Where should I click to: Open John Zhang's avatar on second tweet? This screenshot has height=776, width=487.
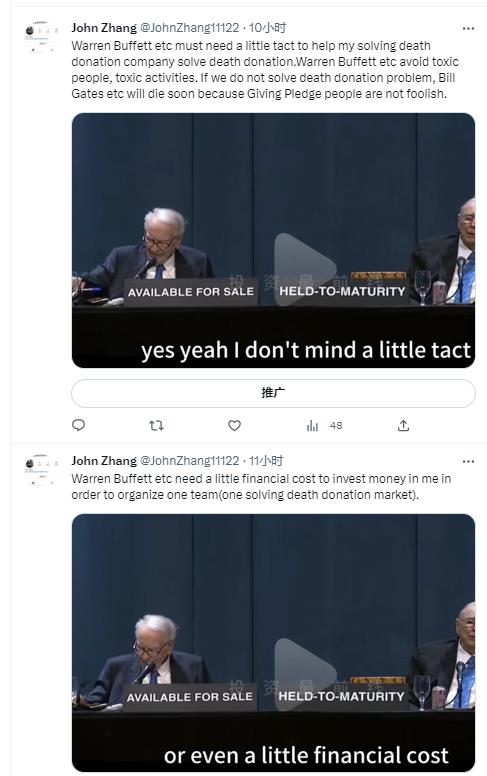point(42,469)
